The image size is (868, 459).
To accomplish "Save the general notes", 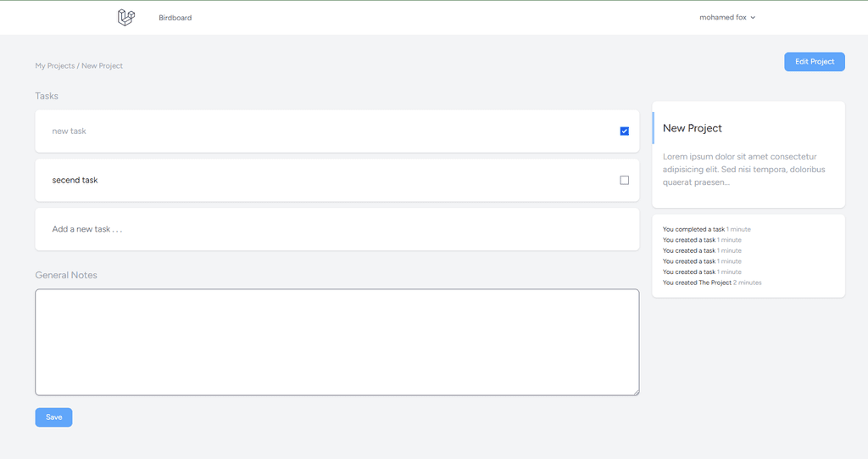I will [53, 417].
